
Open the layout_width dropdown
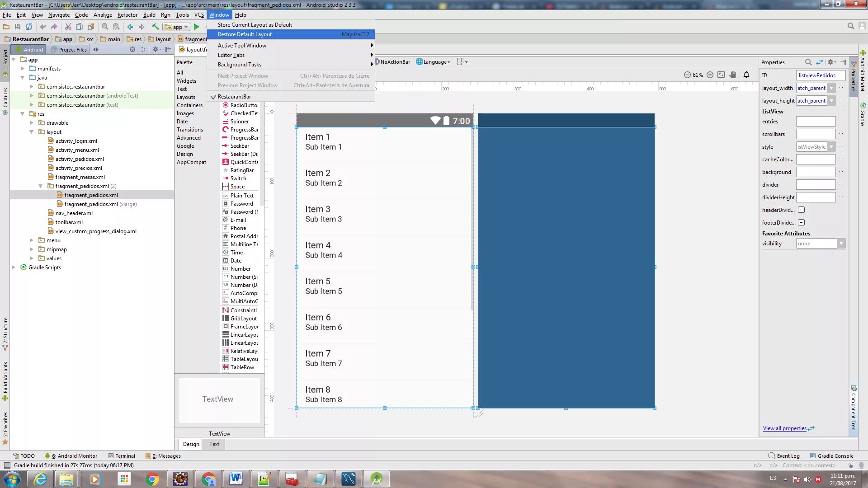click(831, 88)
